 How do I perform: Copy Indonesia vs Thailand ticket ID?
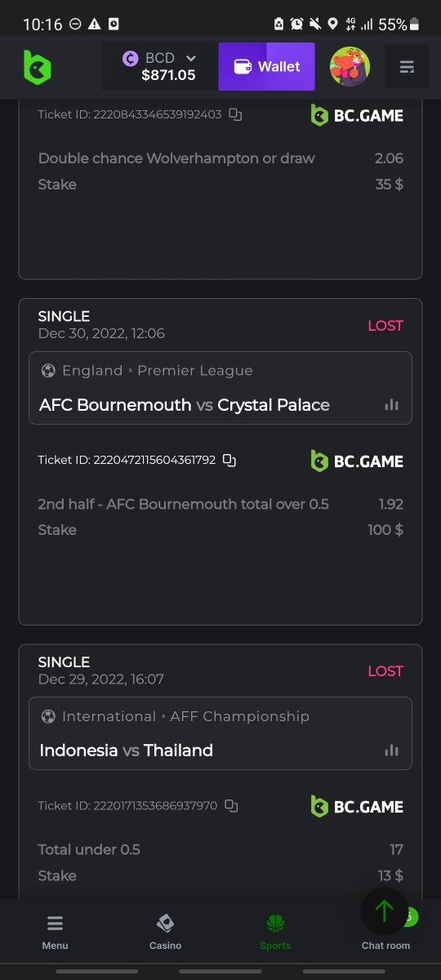point(231,806)
